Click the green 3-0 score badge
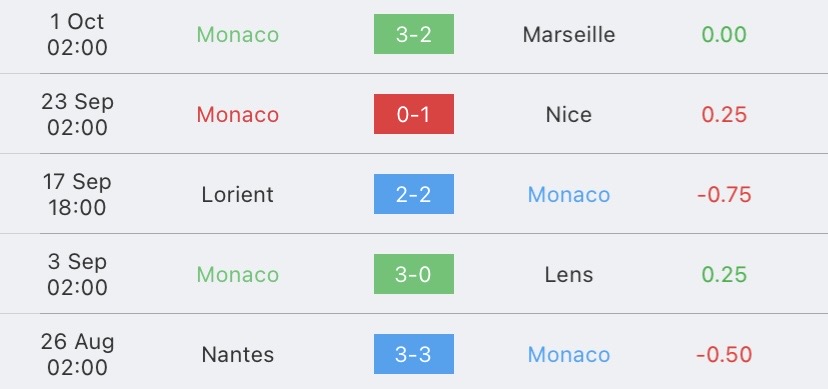 pyautogui.click(x=413, y=274)
